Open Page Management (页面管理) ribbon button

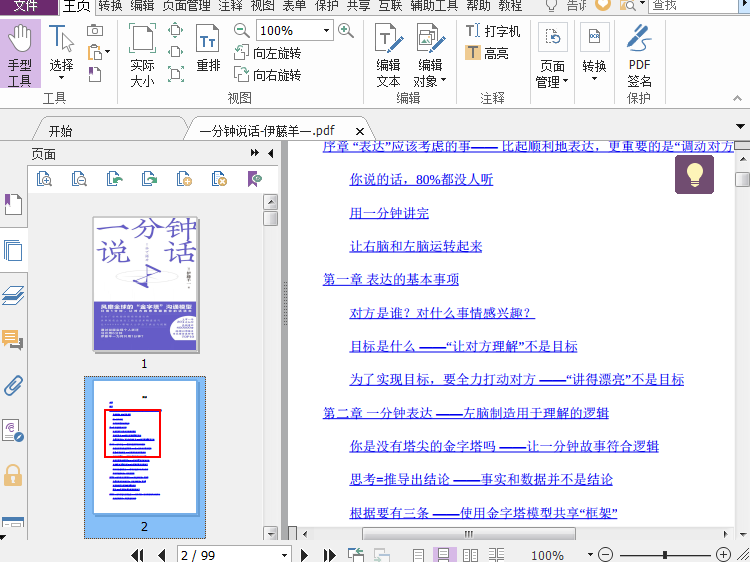(552, 55)
